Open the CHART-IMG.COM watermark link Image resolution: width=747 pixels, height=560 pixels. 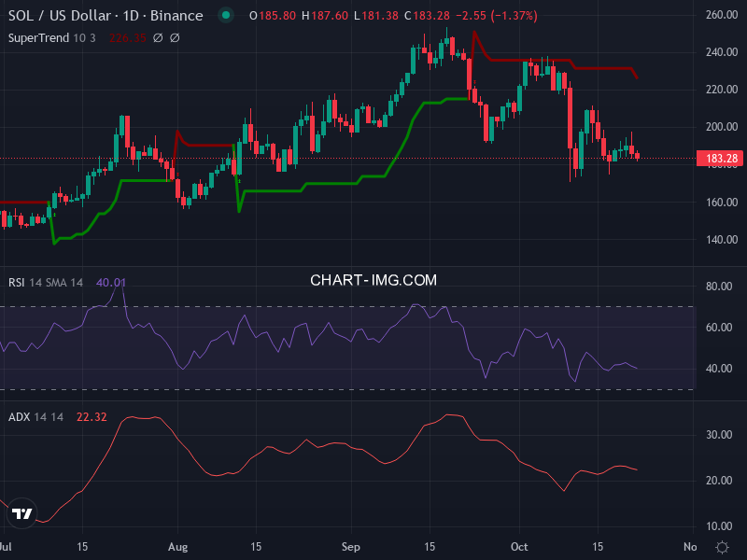coord(373,280)
